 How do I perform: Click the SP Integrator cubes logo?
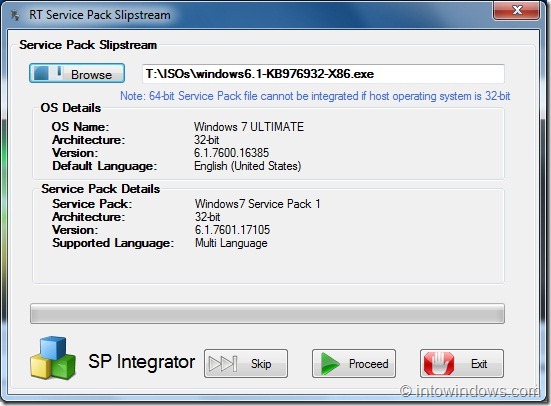tap(53, 358)
